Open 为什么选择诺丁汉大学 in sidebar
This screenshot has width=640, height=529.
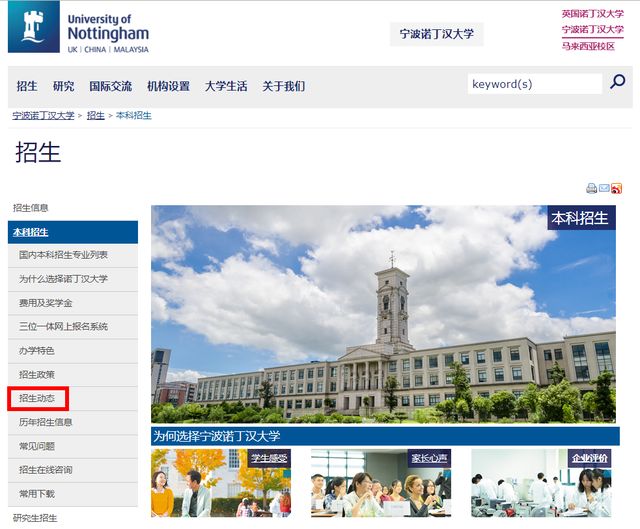[x=73, y=280]
